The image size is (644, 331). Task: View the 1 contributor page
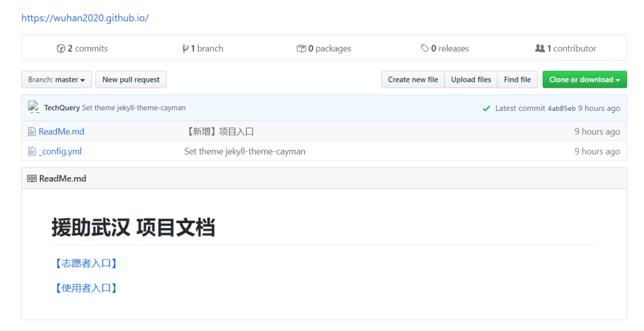click(572, 48)
